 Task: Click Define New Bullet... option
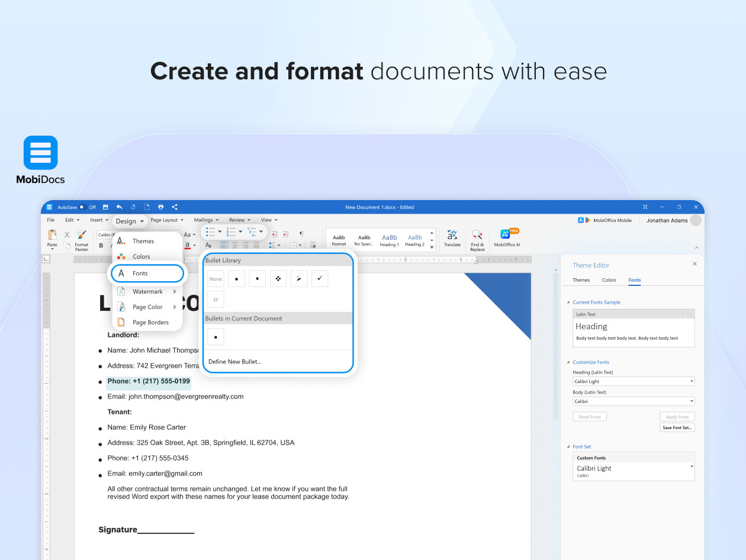(234, 362)
